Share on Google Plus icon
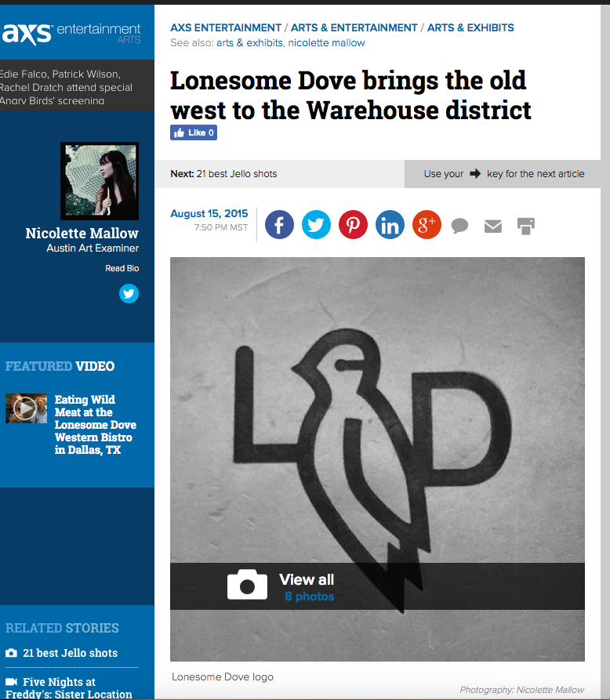Screen dimensions: 610x700 pyautogui.click(x=427, y=224)
